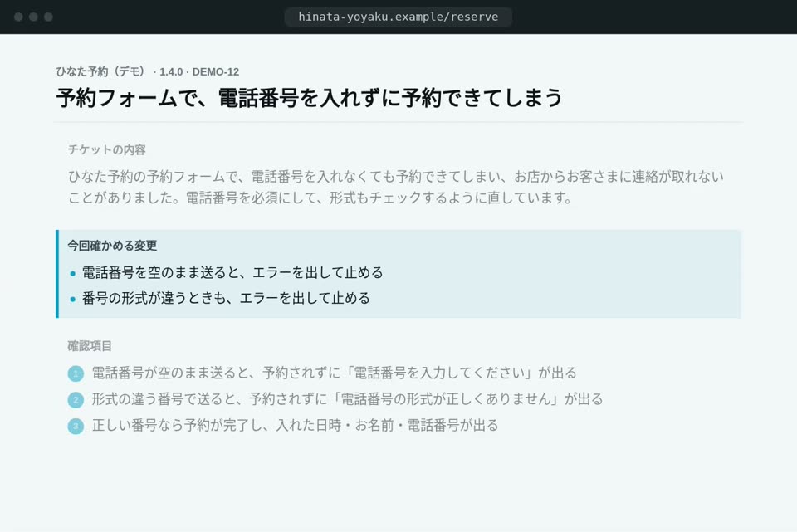Viewport: 797px width, 532px height.
Task: Click the 今回確かめる変更 heading
Action: [112, 246]
